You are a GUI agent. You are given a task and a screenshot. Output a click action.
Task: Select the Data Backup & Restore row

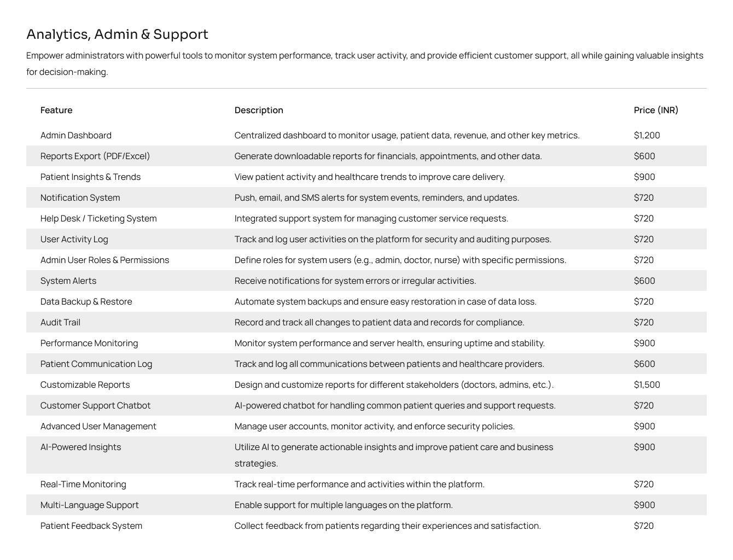point(366,301)
